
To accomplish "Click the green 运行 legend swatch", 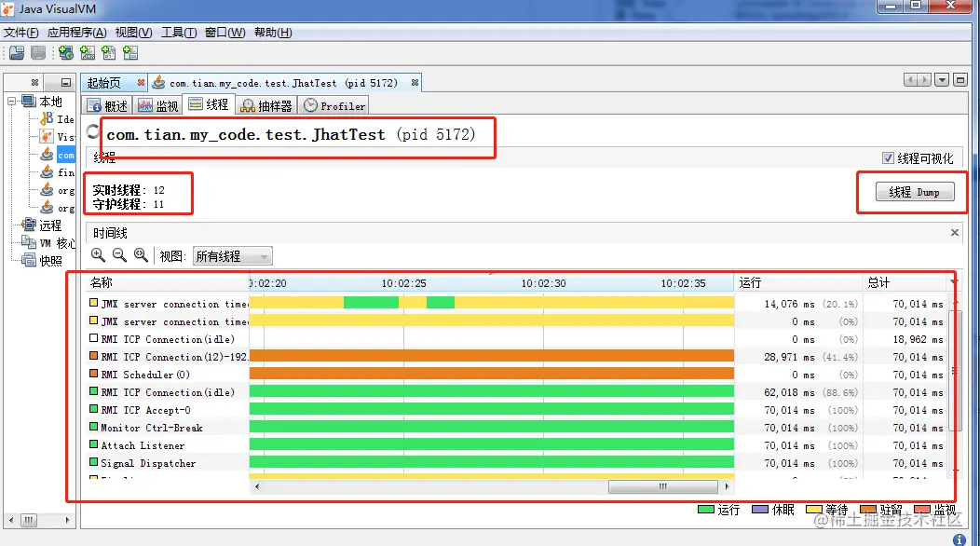I will [705, 510].
